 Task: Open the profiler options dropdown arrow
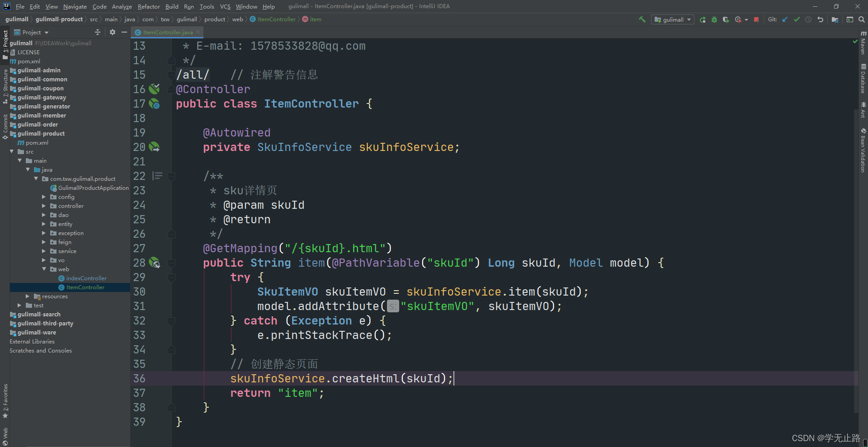tap(746, 19)
